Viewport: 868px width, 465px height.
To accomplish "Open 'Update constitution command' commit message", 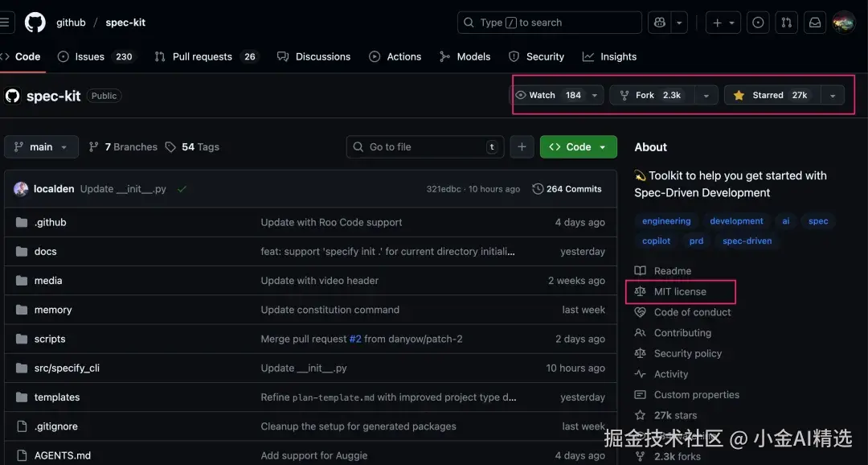I will 330,310.
